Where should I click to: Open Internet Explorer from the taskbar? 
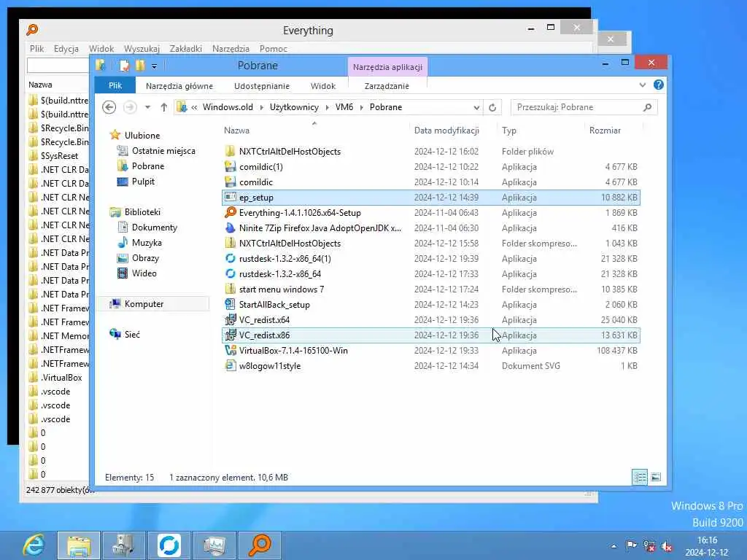point(34,545)
